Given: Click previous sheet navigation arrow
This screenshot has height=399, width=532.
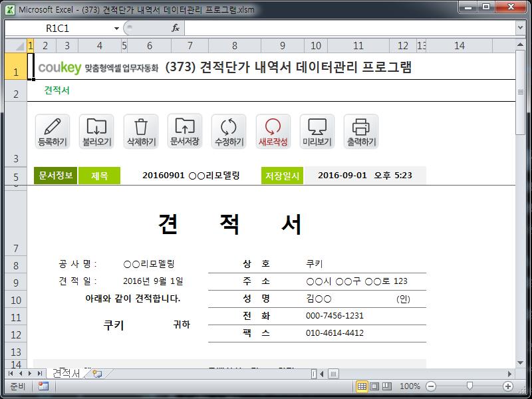Looking at the screenshot, I should [x=21, y=374].
